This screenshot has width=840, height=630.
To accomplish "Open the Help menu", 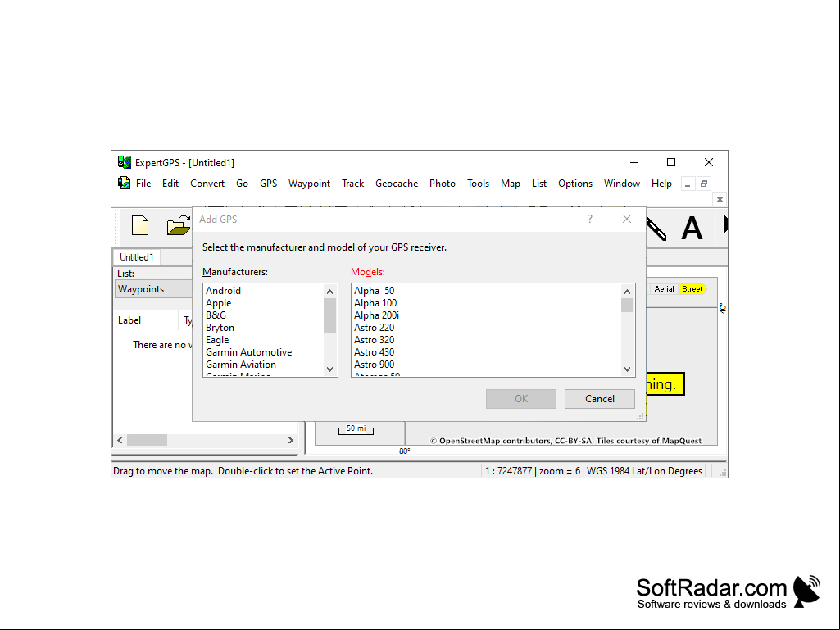I will [x=661, y=184].
